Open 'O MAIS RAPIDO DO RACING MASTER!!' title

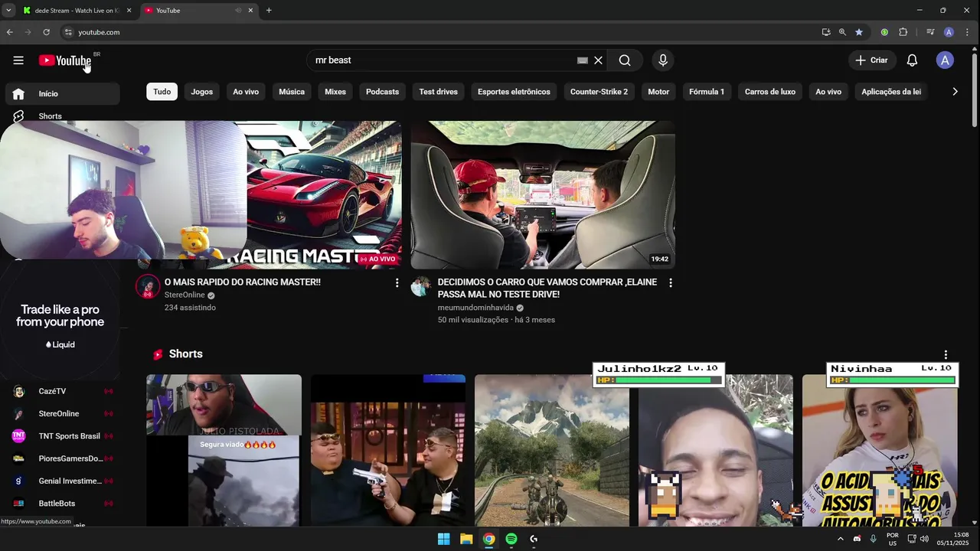243,282
